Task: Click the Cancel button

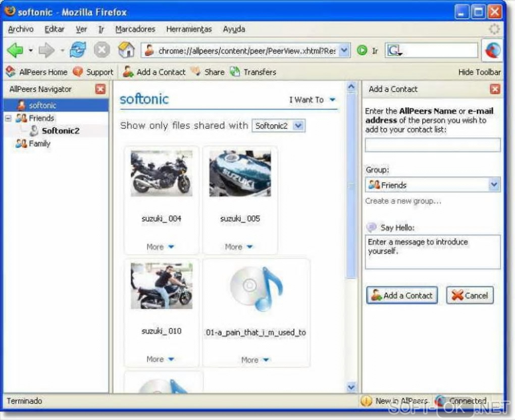Action: (x=470, y=295)
